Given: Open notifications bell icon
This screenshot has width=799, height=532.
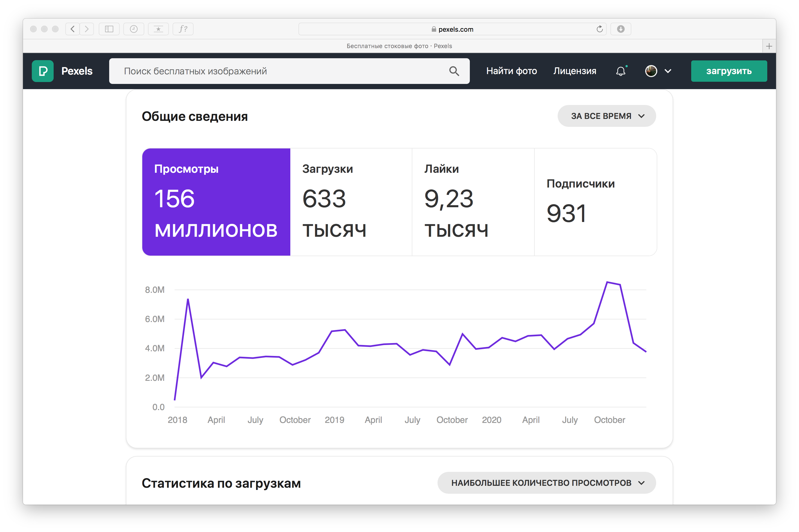Looking at the screenshot, I should 620,71.
